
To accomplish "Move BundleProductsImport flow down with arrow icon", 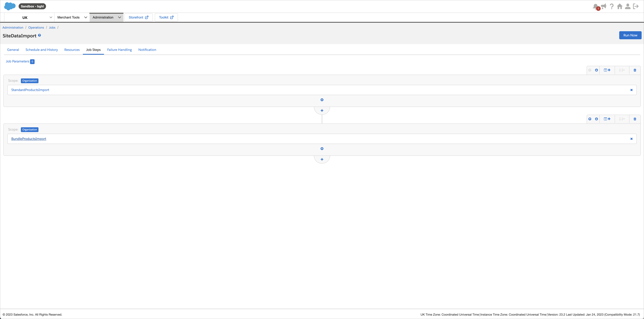I will tap(596, 119).
